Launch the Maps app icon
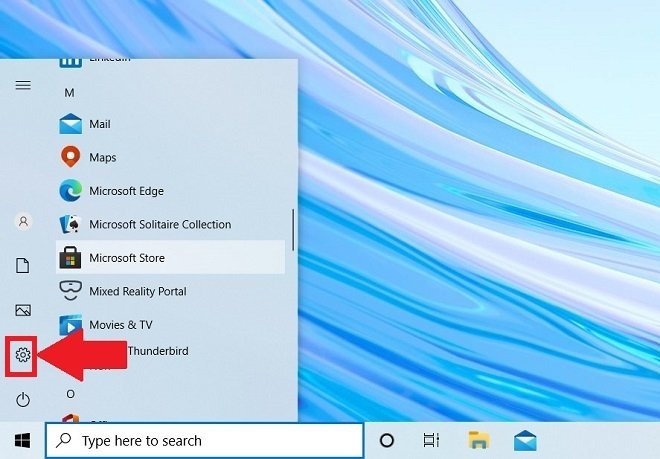Viewport: 660px width, 459px height. click(70, 157)
